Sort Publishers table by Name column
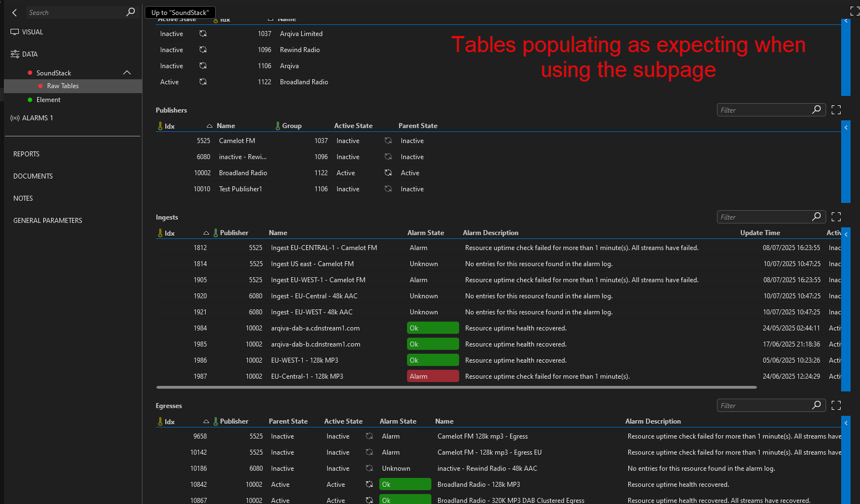Viewport: 860px width, 504px height. (226, 126)
